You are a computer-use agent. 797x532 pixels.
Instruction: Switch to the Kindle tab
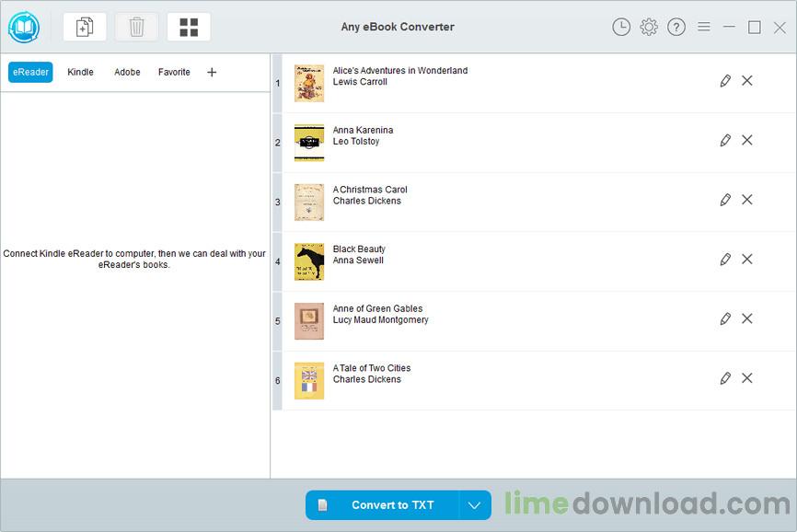click(80, 72)
